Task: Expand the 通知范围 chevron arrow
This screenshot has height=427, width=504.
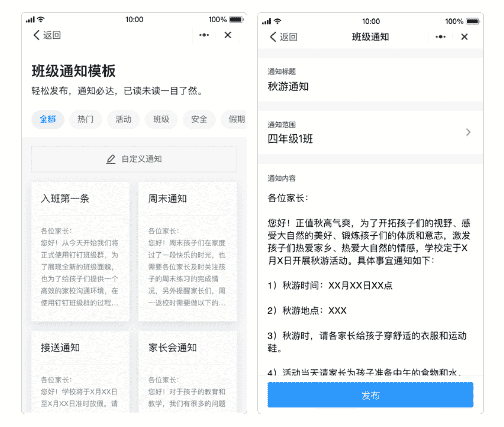Action: click(x=468, y=132)
